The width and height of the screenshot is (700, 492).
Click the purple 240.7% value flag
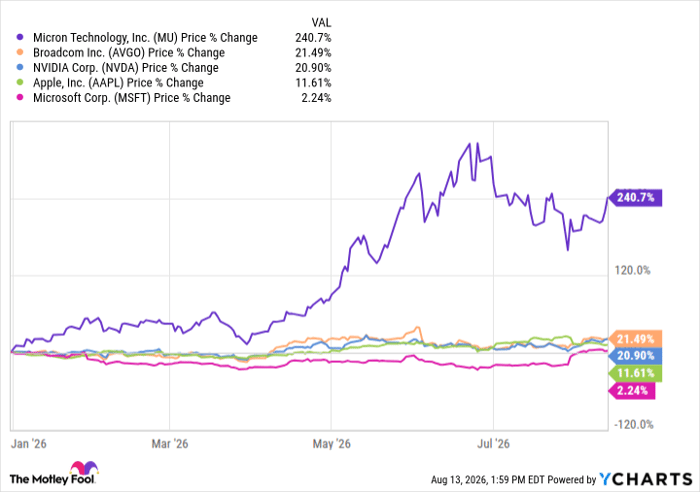click(635, 197)
